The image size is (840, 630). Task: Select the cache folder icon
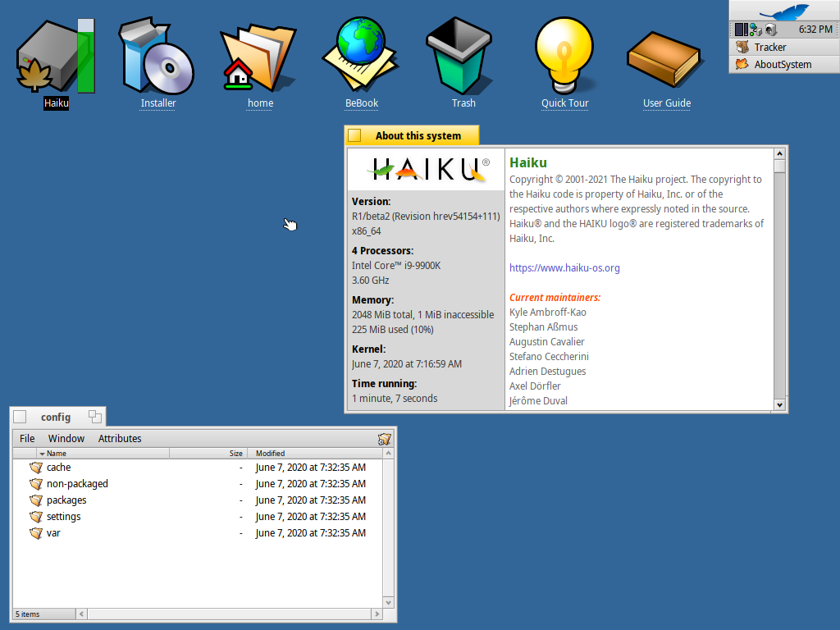click(36, 467)
